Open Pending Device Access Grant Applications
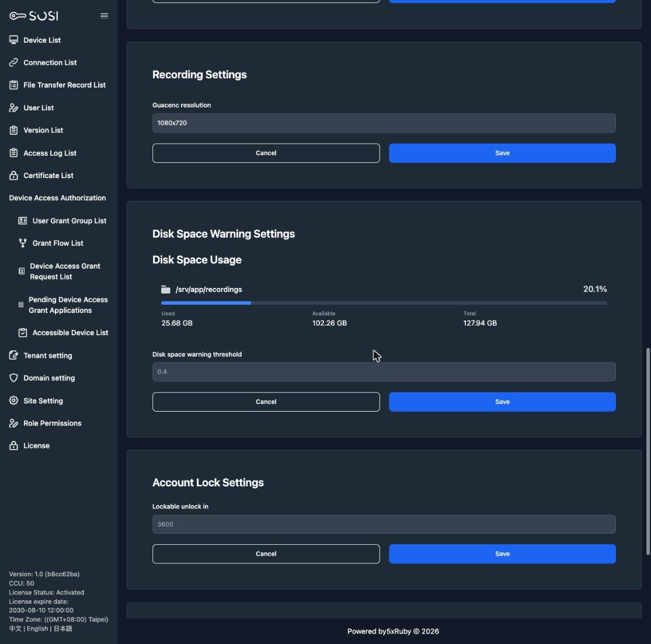This screenshot has height=644, width=651. [68, 305]
